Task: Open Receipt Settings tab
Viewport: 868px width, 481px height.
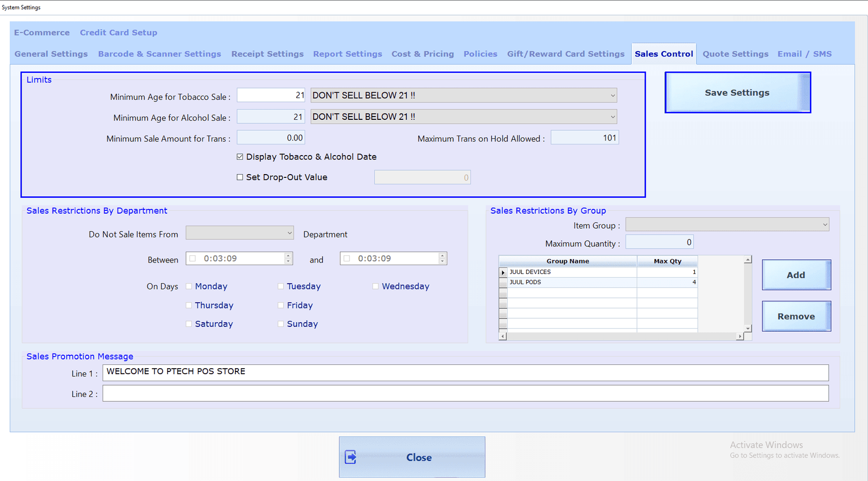Action: pos(267,54)
